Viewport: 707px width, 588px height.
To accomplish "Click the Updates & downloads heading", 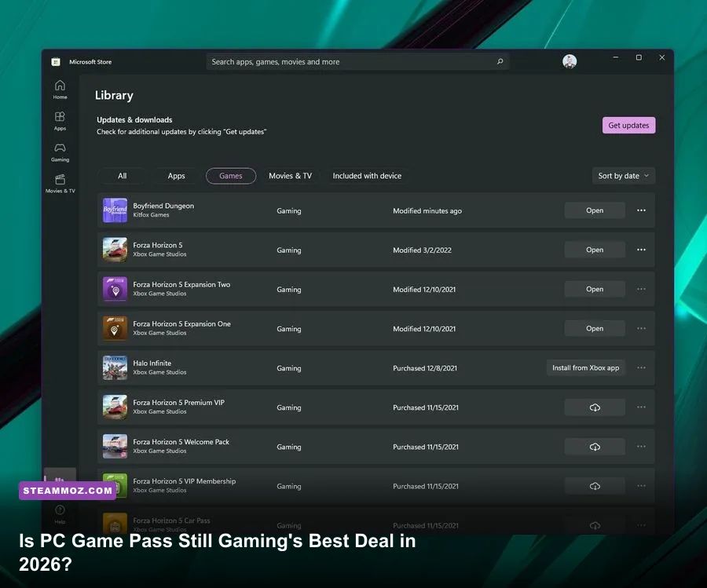I will (x=134, y=120).
